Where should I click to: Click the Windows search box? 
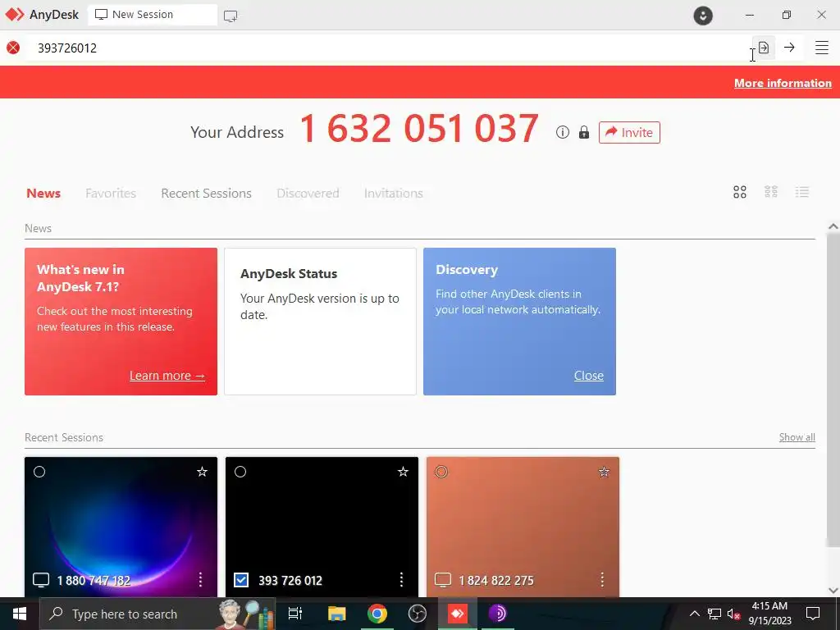pos(157,614)
